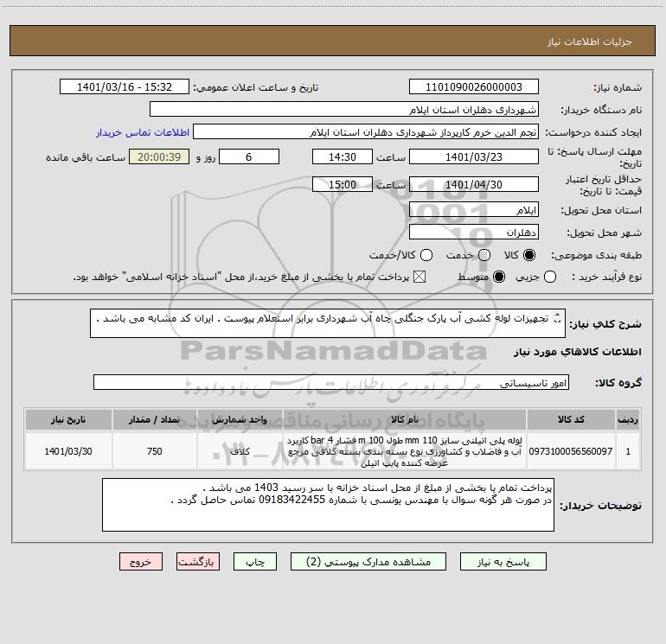Click the نام کالا column header
Screen dimensions: 666x644
click(x=405, y=419)
